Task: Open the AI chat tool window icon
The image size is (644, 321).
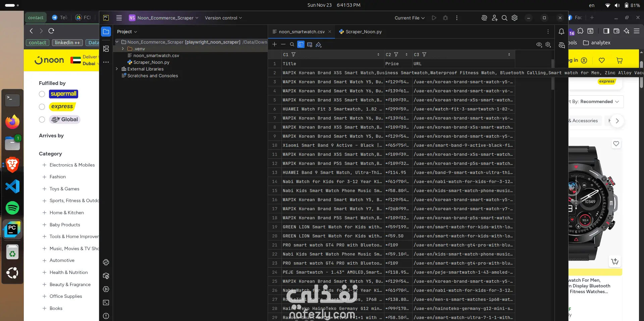Action: tap(561, 45)
